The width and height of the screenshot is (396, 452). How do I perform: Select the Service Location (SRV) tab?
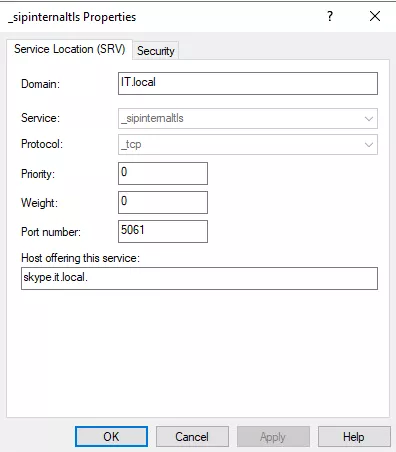[69, 49]
